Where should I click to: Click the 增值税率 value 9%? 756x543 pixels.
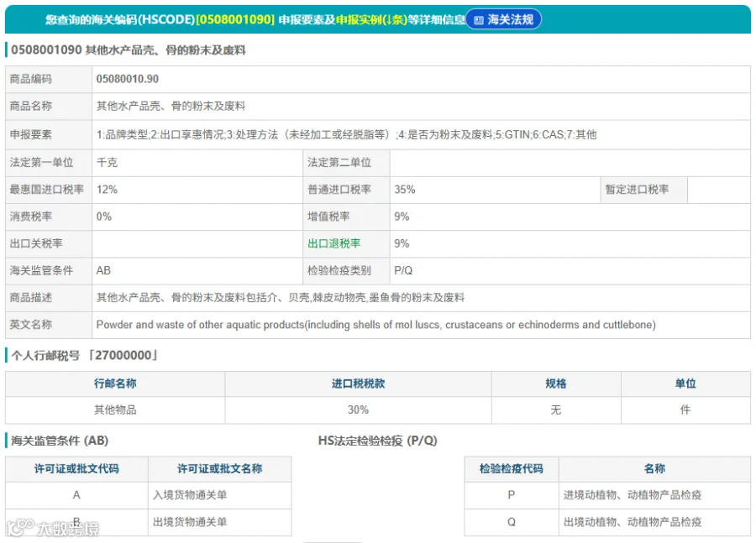(x=402, y=217)
